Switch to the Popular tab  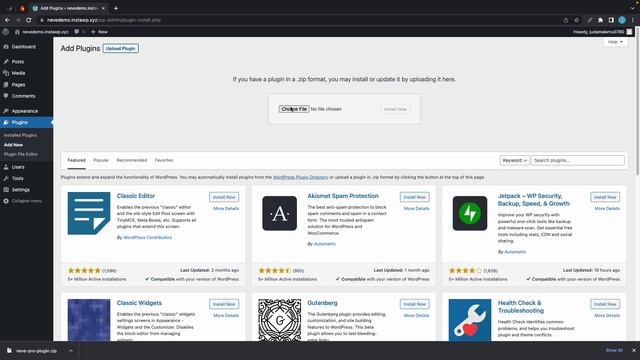[101, 160]
